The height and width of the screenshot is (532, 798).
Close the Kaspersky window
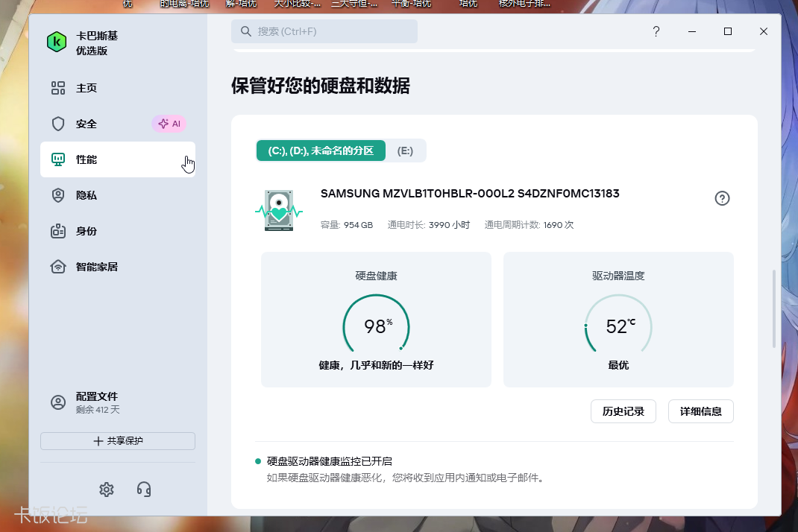pos(764,31)
